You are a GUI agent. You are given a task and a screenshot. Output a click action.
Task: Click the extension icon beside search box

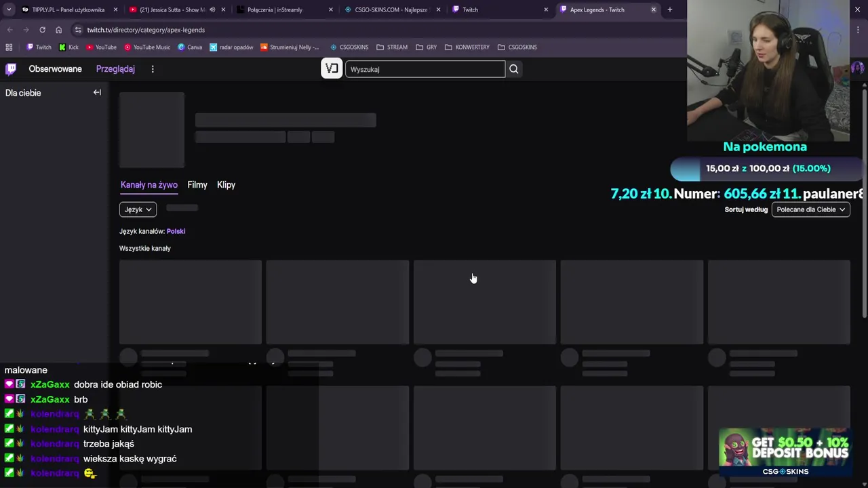(x=332, y=68)
